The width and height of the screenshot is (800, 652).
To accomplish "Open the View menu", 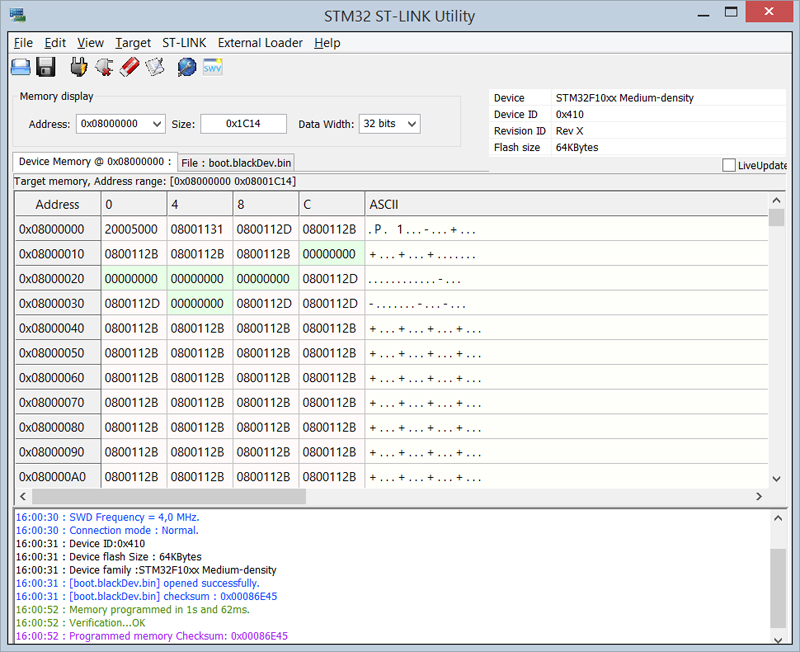I will tap(90, 43).
